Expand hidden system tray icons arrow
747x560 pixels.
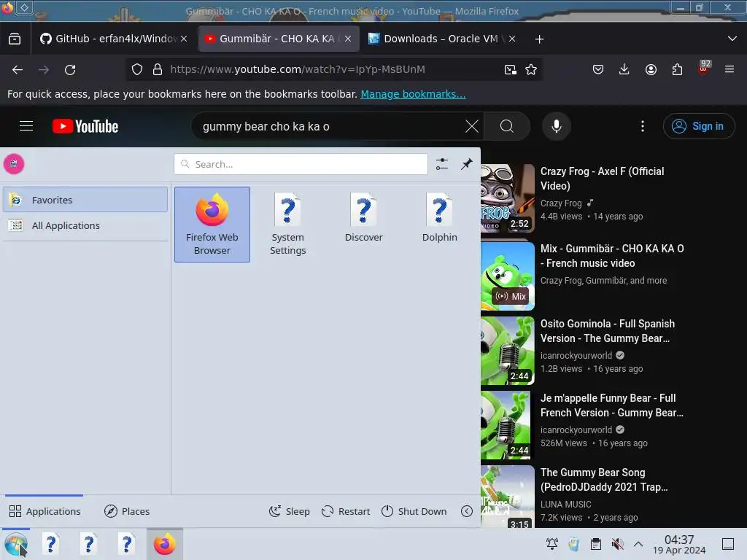(638, 544)
